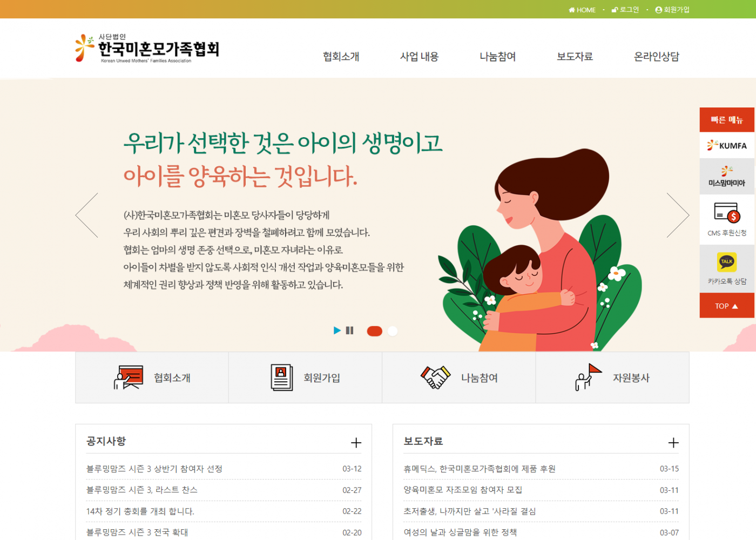Jump to page top with TOP button
The image size is (756, 540).
point(727,306)
